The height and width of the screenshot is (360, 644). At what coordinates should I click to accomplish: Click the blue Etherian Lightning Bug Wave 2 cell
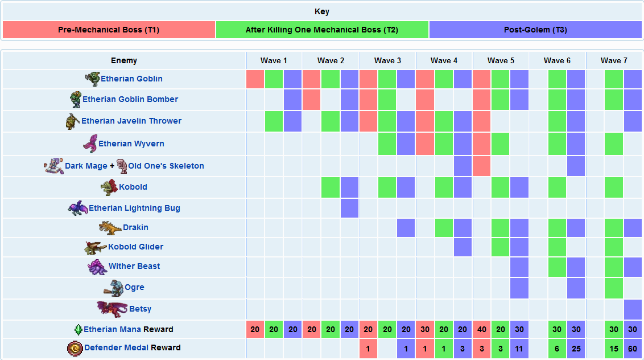[349, 208]
